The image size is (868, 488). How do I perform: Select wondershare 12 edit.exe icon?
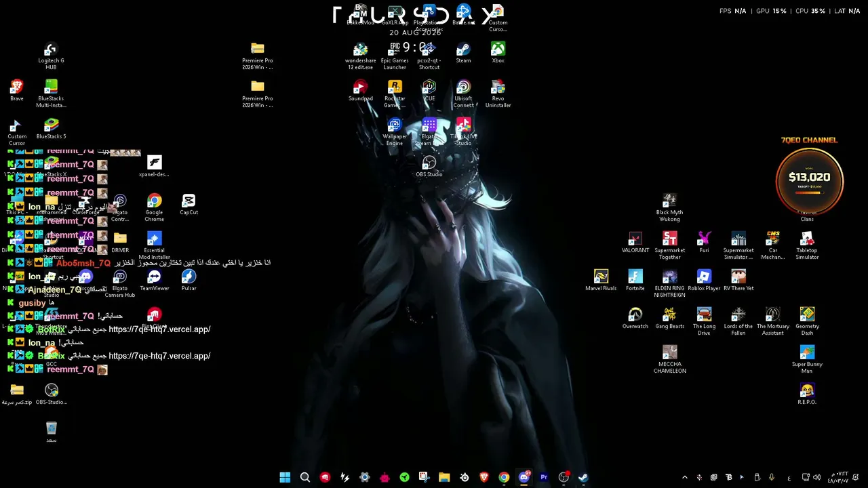[x=360, y=56]
